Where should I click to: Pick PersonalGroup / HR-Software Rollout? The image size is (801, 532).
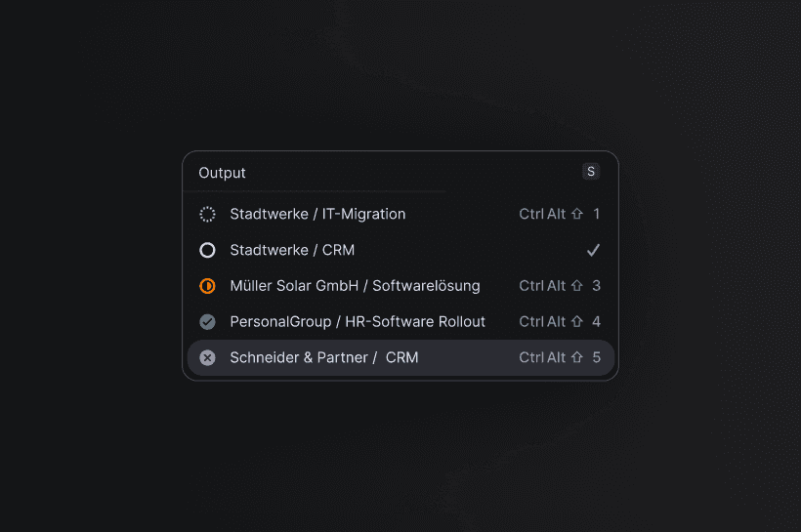coord(358,321)
